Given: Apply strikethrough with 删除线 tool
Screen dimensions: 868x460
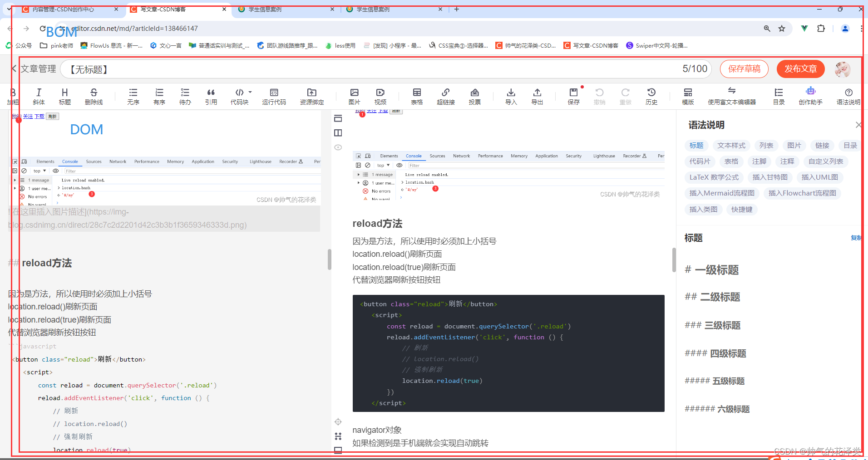Looking at the screenshot, I should 94,97.
